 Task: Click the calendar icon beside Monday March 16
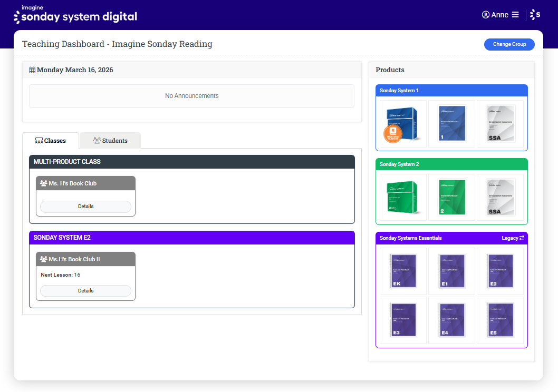[x=32, y=70]
